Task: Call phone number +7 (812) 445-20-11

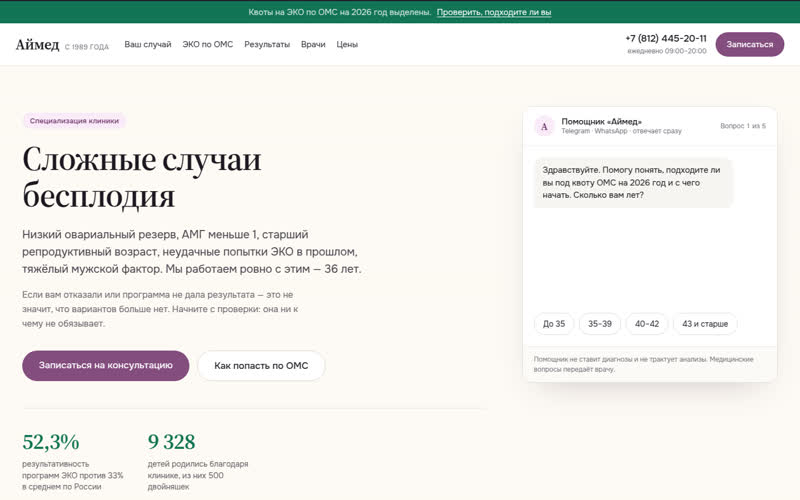Action: coord(666,38)
